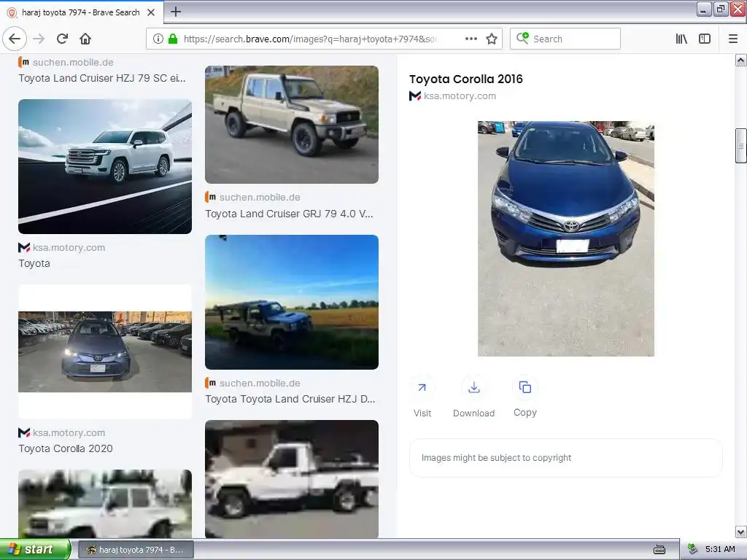The image size is (747, 560).
Task: Click the ksa.motory.com source under Corolla 2016
Action: [460, 96]
